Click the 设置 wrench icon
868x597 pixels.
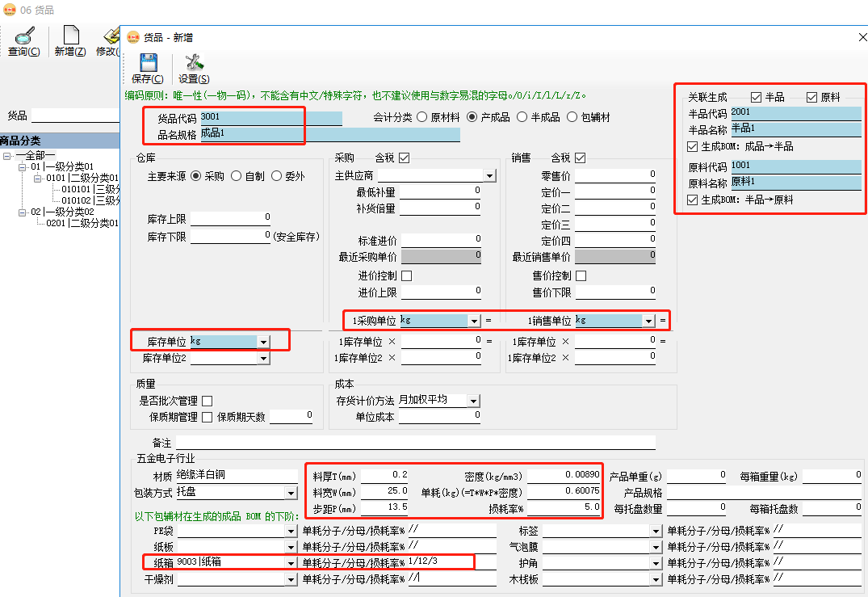click(x=193, y=61)
